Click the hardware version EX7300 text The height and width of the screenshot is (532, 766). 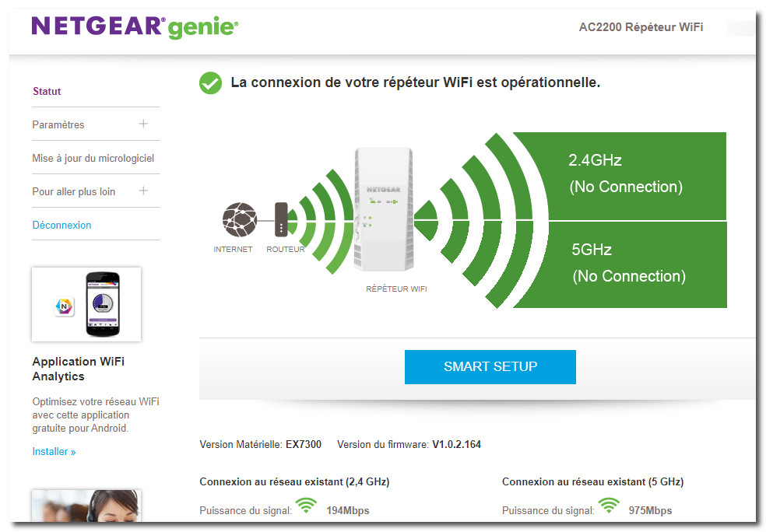(x=304, y=445)
